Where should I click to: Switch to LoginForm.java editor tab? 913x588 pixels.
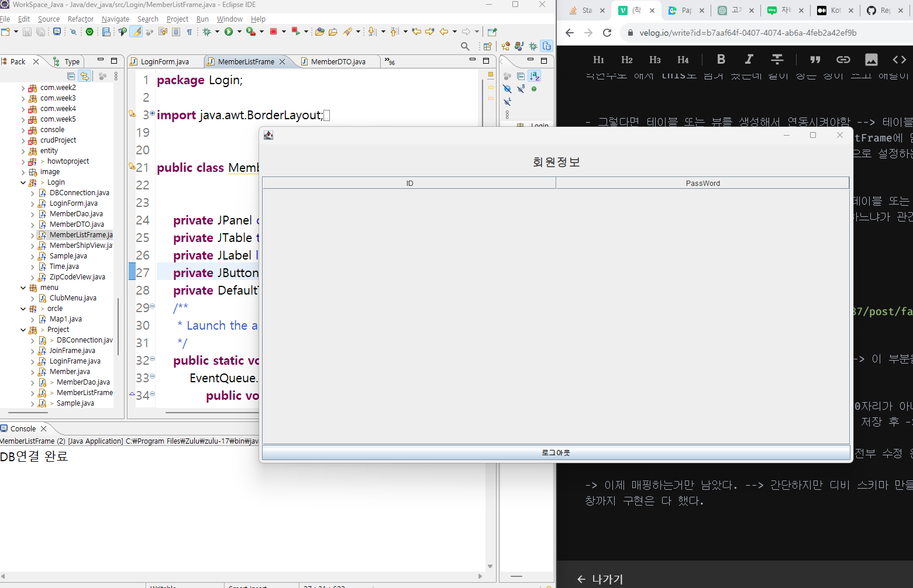pyautogui.click(x=165, y=61)
